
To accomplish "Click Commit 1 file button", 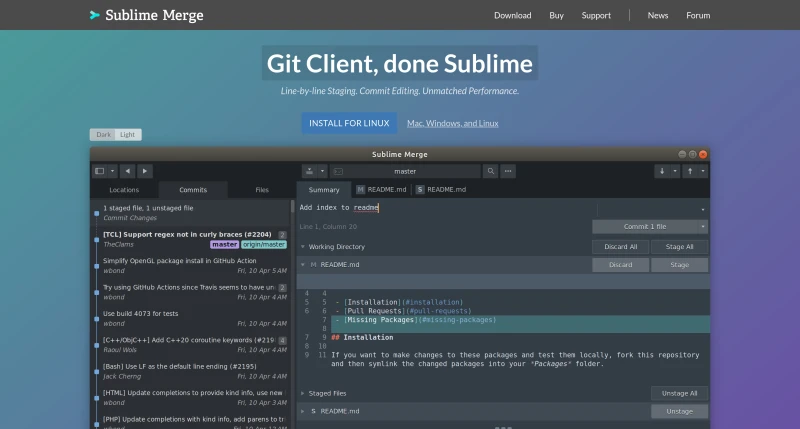I will pos(645,226).
